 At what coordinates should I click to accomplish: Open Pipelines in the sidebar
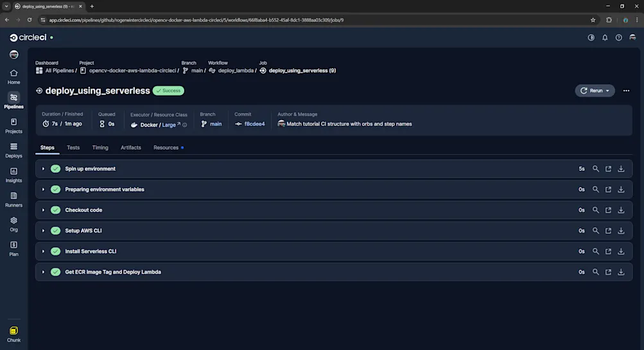click(13, 101)
